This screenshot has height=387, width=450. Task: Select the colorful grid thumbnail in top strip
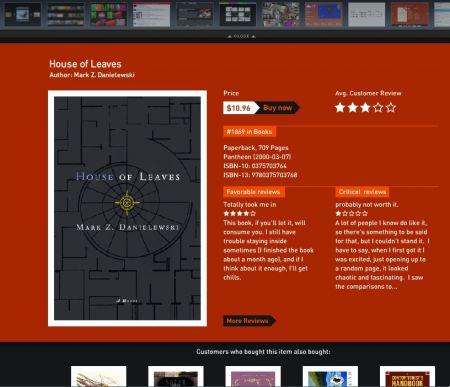click(108, 14)
